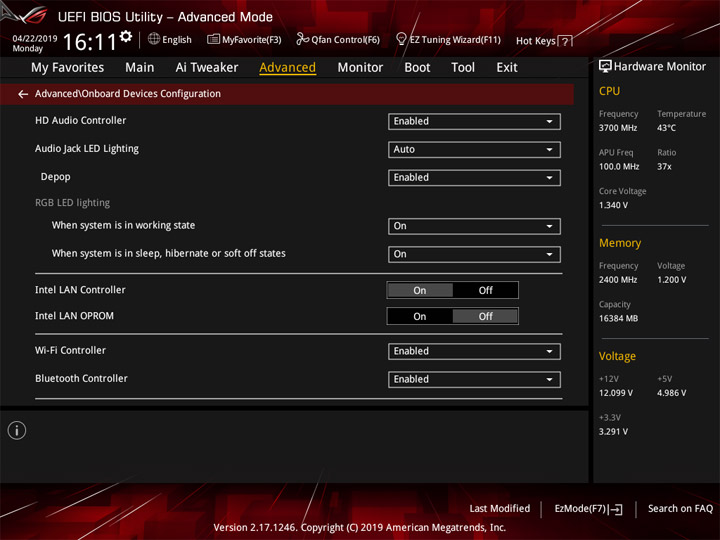Select 'When system is in working state'
The width and height of the screenshot is (720, 540).
[124, 225]
